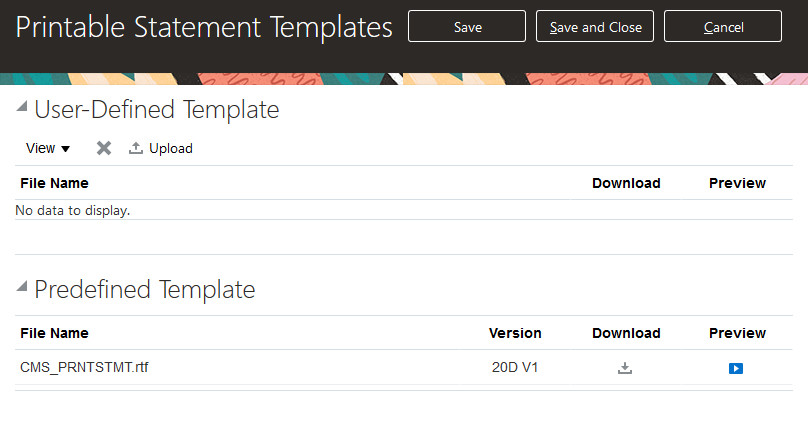
Task: Click the Download header in User-Defined table
Action: coord(626,183)
